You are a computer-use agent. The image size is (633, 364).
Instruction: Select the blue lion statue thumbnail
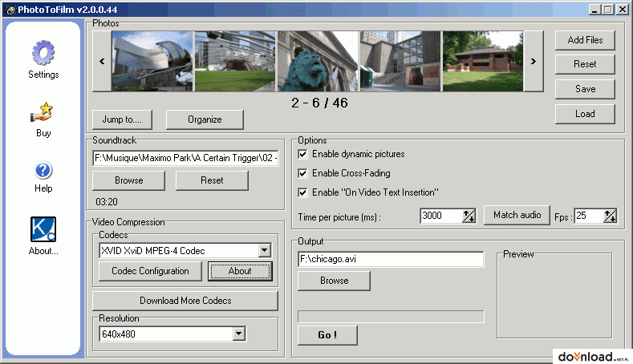coord(319,62)
